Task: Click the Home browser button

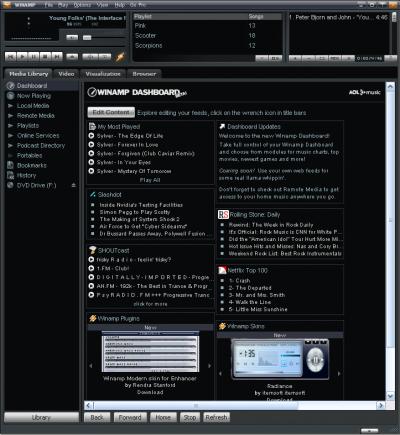Action: pyautogui.click(x=163, y=418)
